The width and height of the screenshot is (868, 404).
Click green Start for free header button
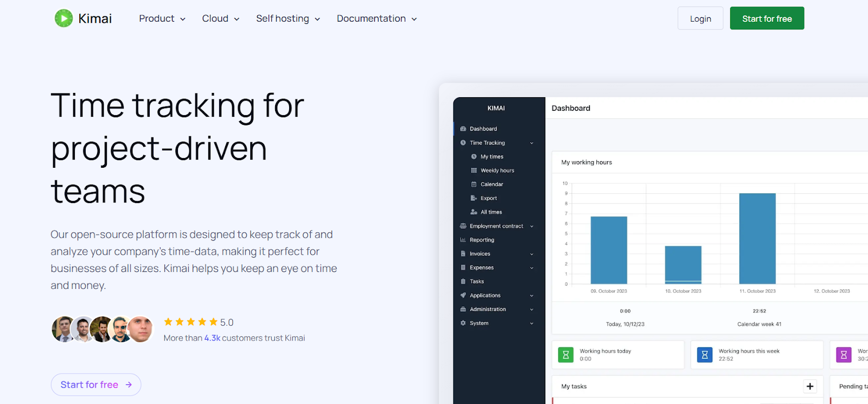(767, 18)
